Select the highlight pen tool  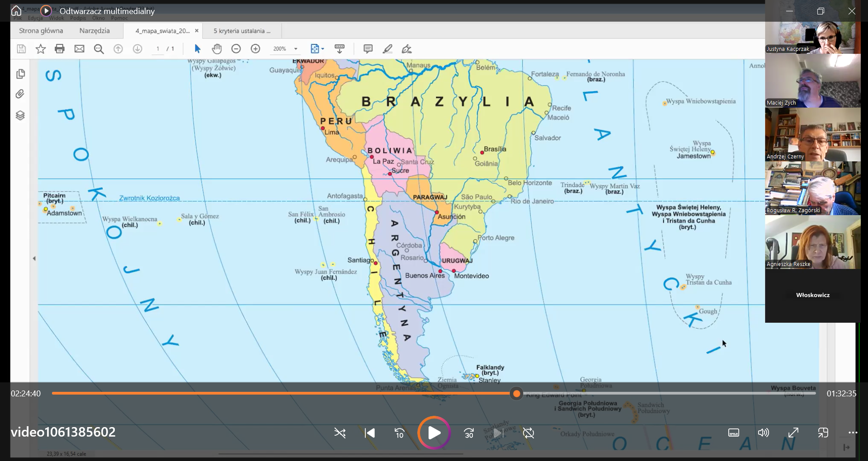pos(387,49)
